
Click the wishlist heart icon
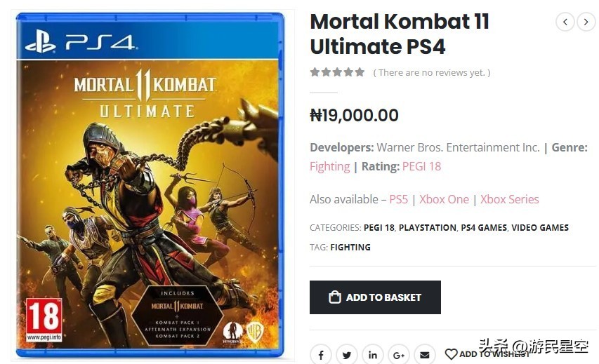click(451, 354)
